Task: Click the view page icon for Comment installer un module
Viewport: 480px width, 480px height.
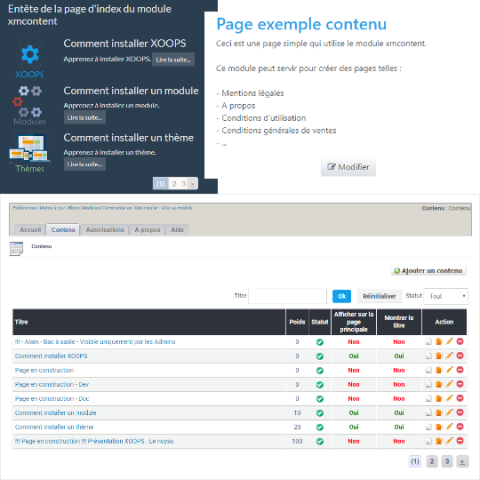Action: [429, 413]
